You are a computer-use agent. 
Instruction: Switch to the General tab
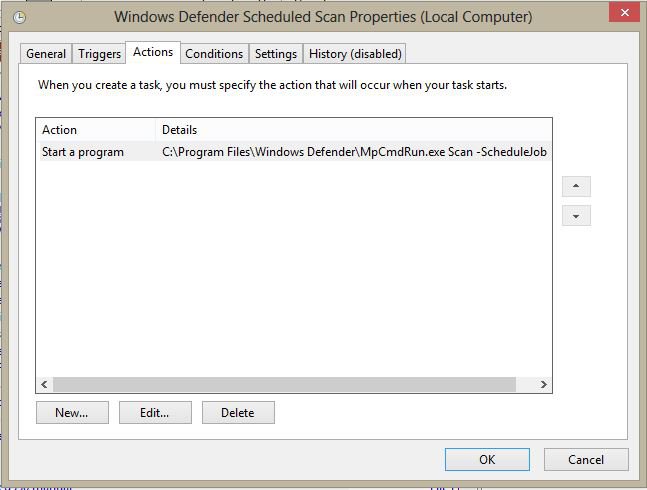[46, 54]
